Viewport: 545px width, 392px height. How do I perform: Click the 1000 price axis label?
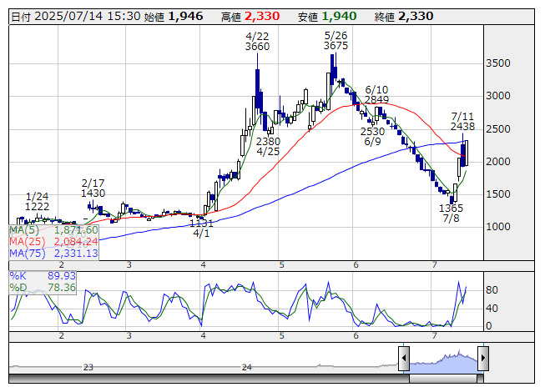coord(498,227)
